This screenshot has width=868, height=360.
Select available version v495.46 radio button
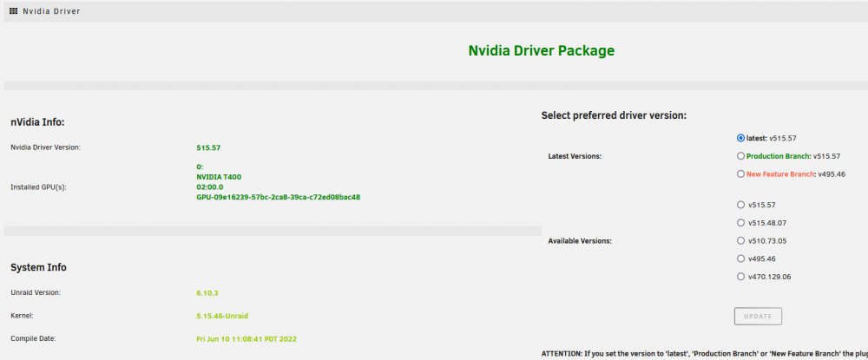click(x=740, y=259)
